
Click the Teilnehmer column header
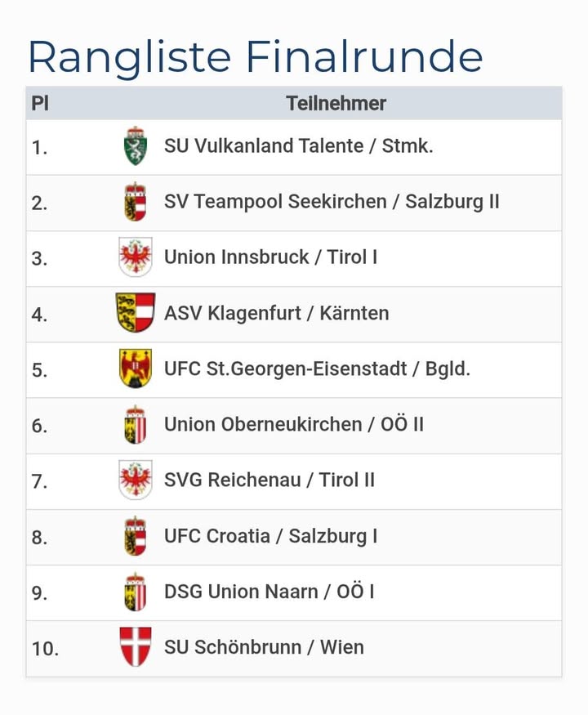coord(336,104)
